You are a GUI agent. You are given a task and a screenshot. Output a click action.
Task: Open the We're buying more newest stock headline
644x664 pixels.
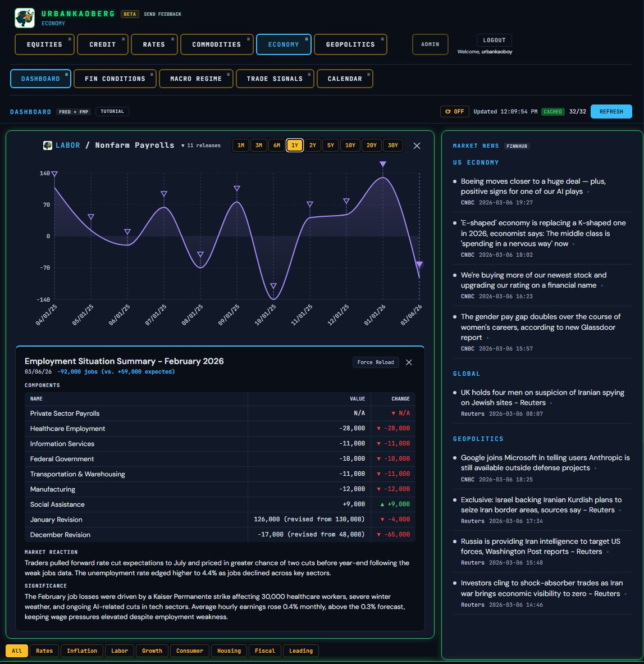pyautogui.click(x=533, y=280)
